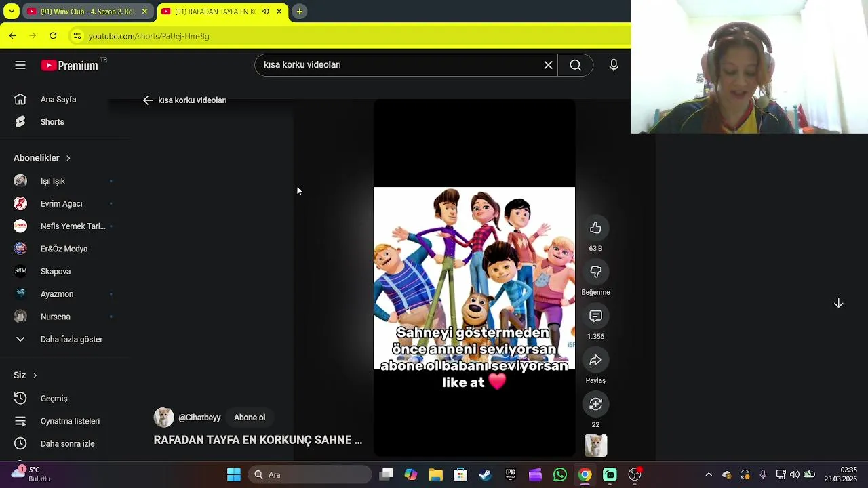
Task: Start voice search with microphone icon
Action: (614, 65)
